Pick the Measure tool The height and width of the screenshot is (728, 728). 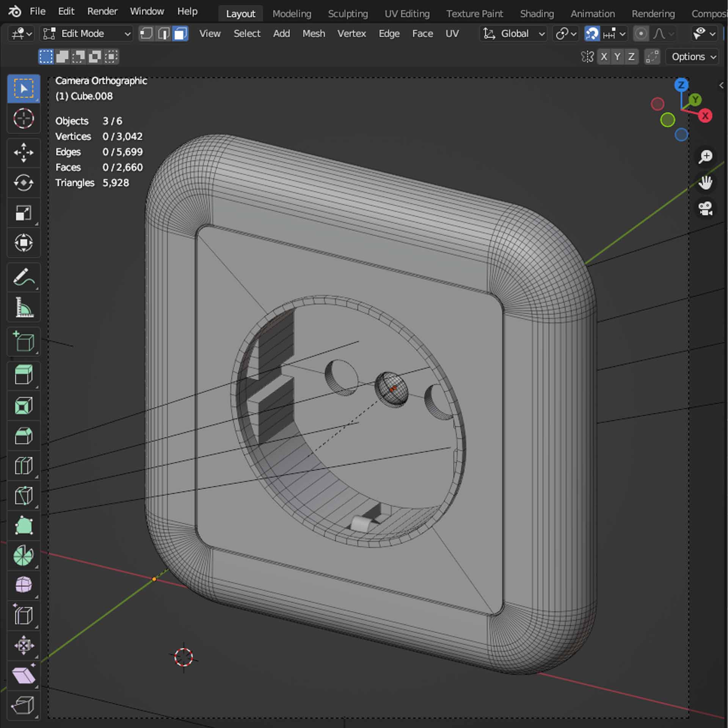(24, 307)
